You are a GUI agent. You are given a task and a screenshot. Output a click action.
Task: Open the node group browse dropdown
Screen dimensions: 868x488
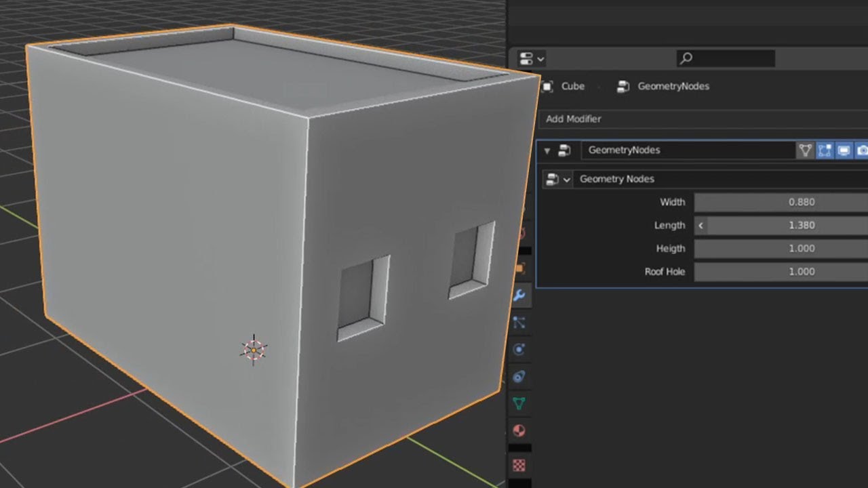[557, 179]
